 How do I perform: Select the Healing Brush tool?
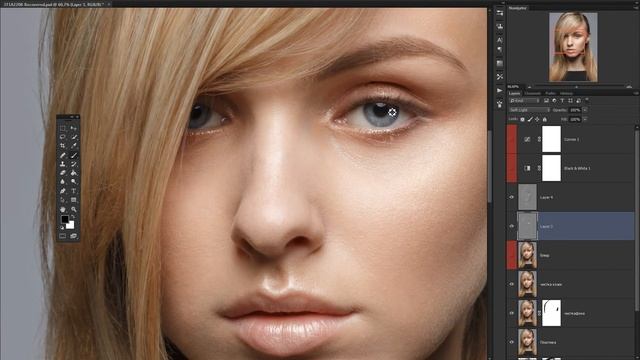(x=63, y=155)
